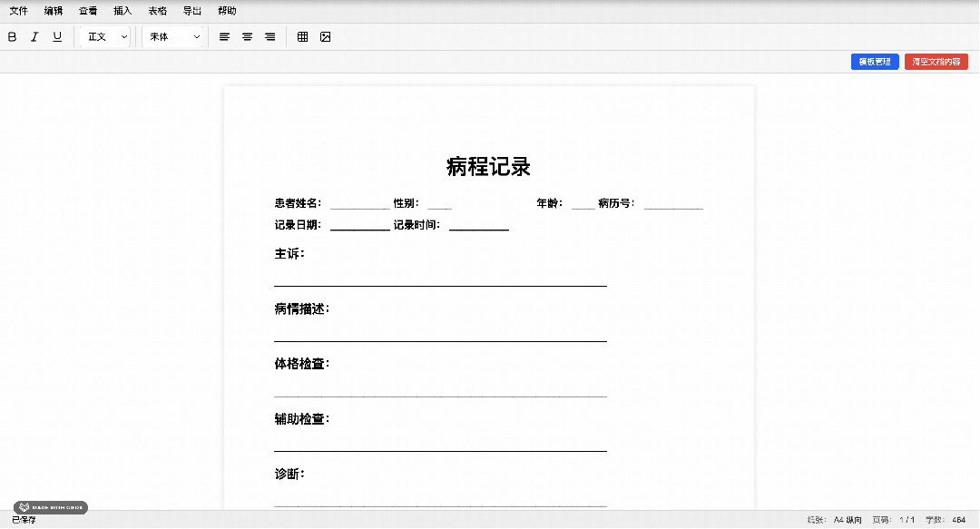Click the 病情描述 section heading

tap(301, 309)
